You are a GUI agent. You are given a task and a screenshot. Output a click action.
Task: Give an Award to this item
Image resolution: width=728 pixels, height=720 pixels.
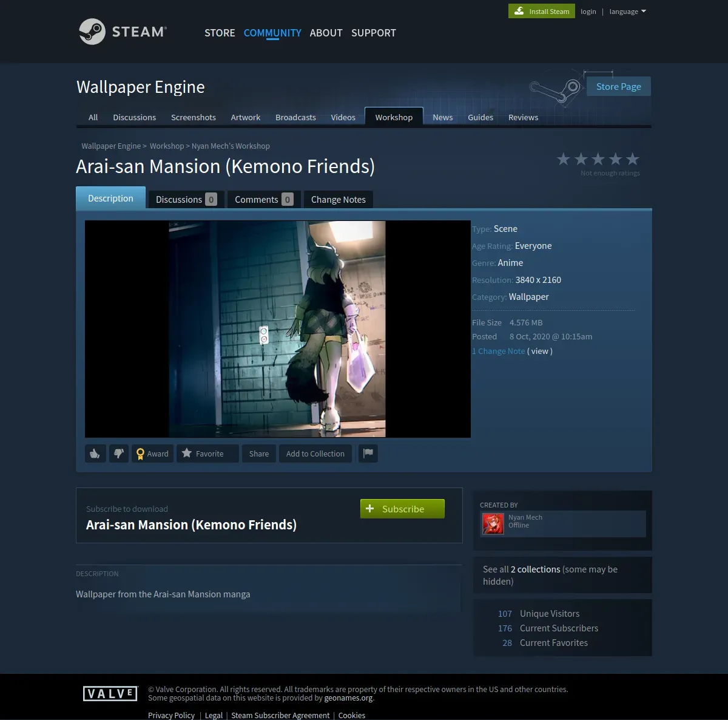(x=152, y=453)
